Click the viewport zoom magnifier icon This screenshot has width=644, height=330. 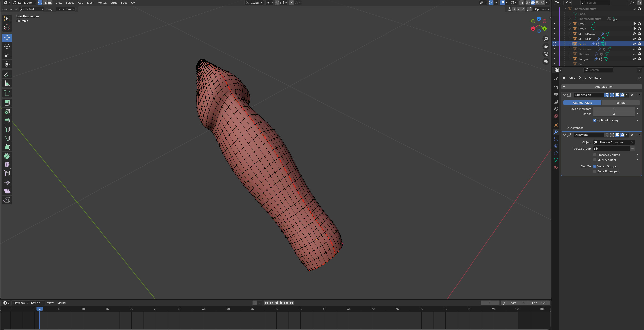point(546,39)
